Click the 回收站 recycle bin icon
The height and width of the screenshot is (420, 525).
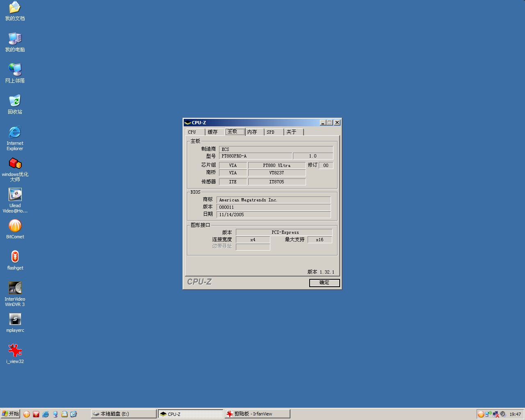click(15, 105)
